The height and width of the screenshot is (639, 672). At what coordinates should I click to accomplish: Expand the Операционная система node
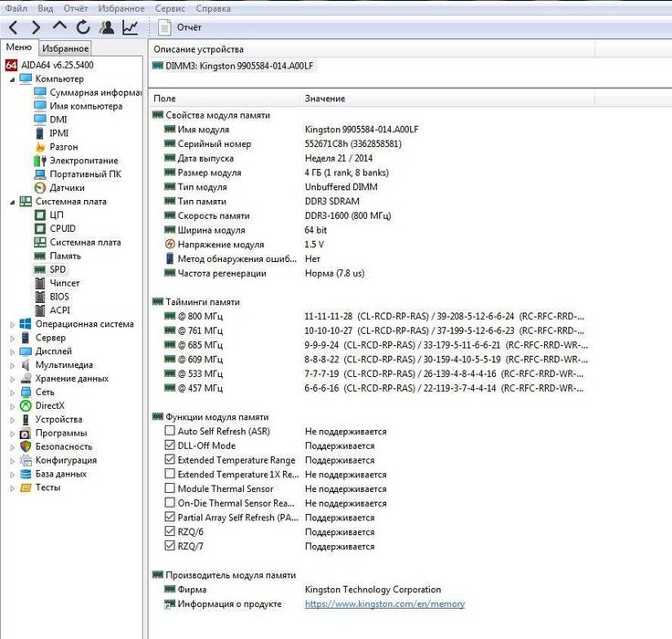[12, 325]
